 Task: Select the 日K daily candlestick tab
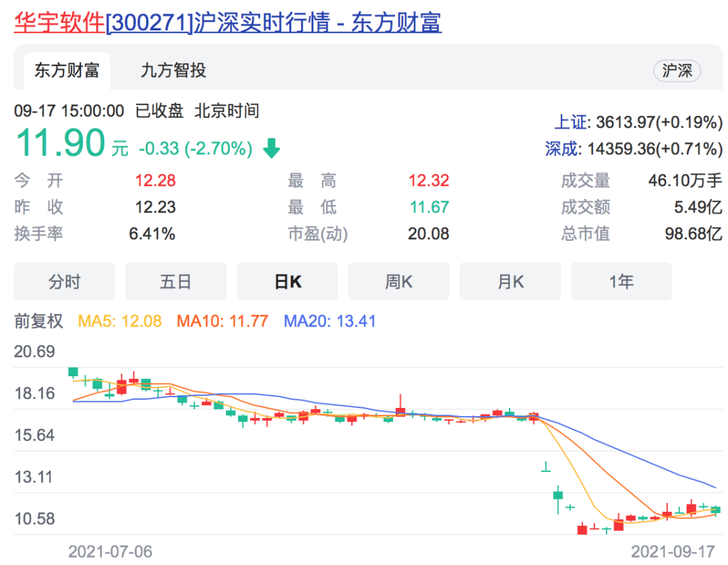pyautogui.click(x=287, y=281)
